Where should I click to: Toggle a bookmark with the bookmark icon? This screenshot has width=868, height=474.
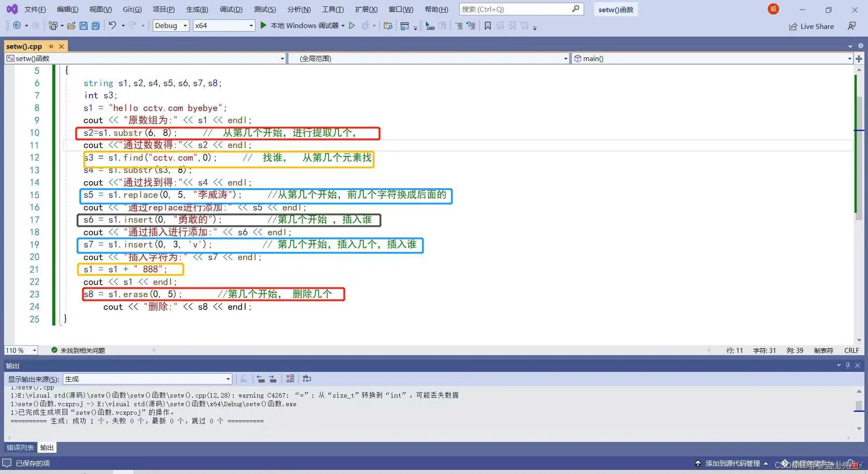[x=487, y=26]
